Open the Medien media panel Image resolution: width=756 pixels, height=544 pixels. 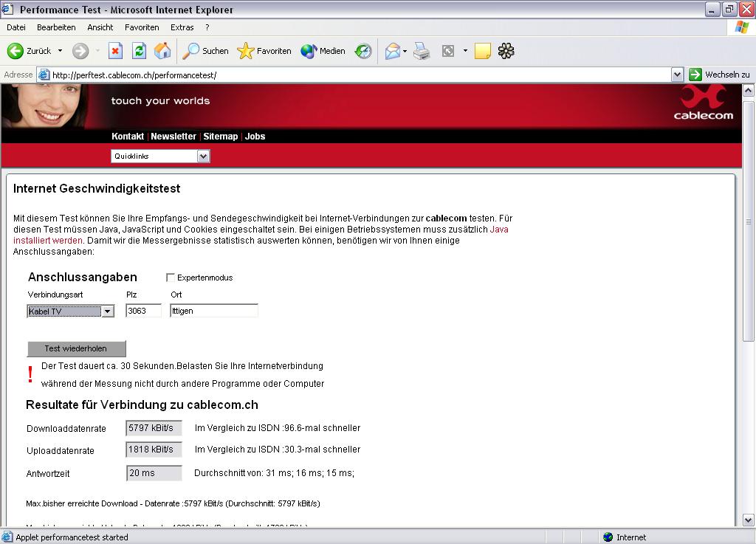tap(323, 51)
